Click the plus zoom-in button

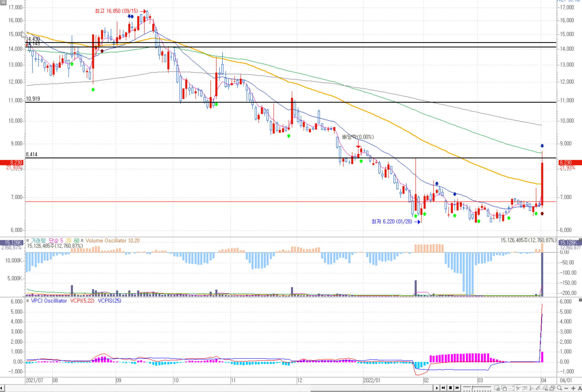point(573,388)
